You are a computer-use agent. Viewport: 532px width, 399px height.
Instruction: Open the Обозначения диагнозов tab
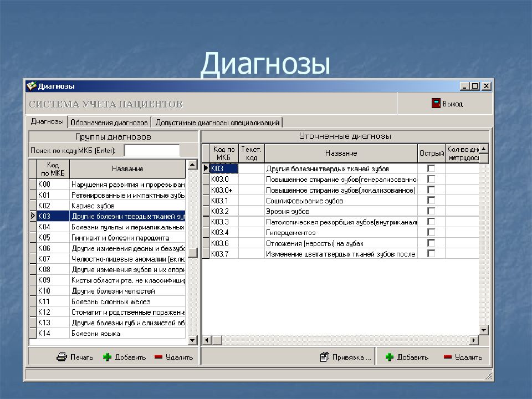(109, 122)
